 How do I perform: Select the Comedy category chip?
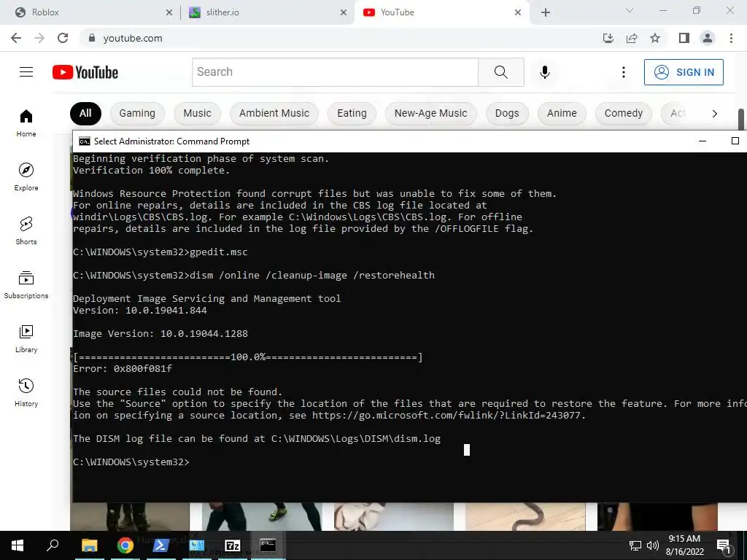623,113
